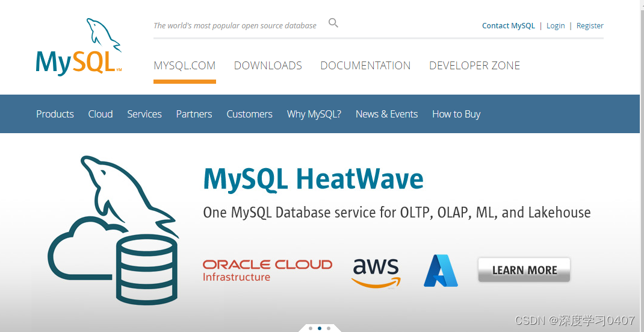Click the Oracle Cloud Infrastructure logo
This screenshot has height=332, width=644.
(x=267, y=271)
